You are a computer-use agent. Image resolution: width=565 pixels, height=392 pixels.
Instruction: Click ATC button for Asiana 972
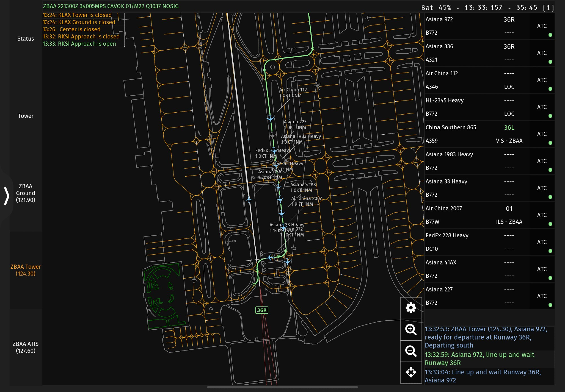point(542,26)
